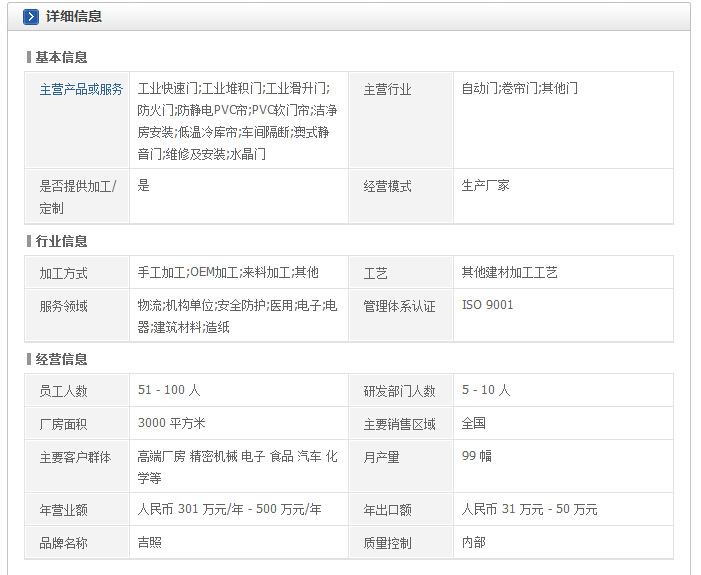Select the 3000 平方米 value
This screenshot has width=701, height=575.
pyautogui.click(x=171, y=423)
